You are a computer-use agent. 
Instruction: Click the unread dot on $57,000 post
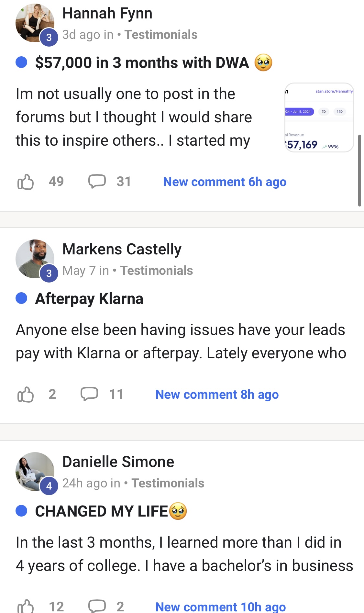pos(21,62)
